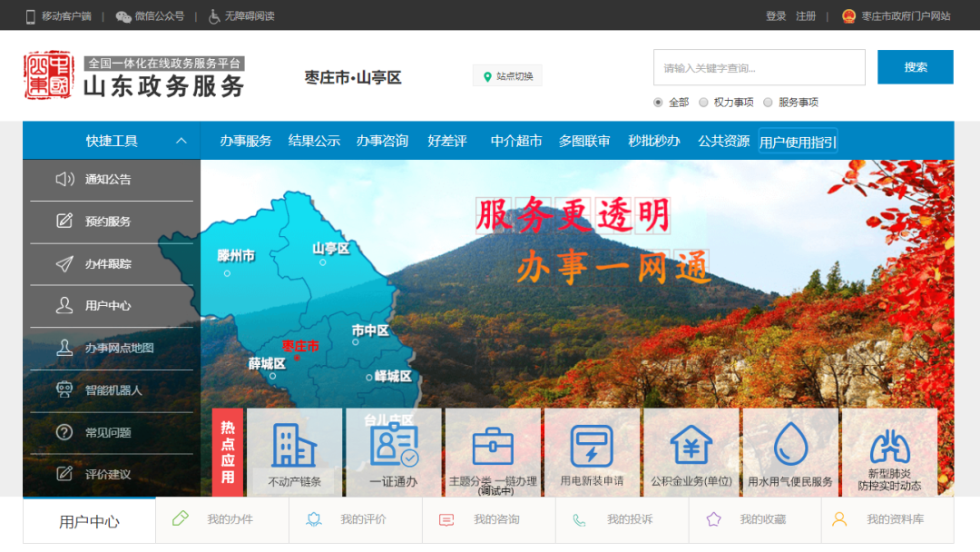
Task: Click the 注册 link
Action: (806, 16)
